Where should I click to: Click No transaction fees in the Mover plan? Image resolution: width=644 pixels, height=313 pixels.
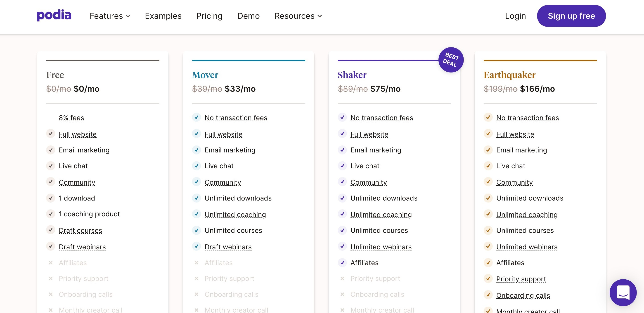point(236,118)
